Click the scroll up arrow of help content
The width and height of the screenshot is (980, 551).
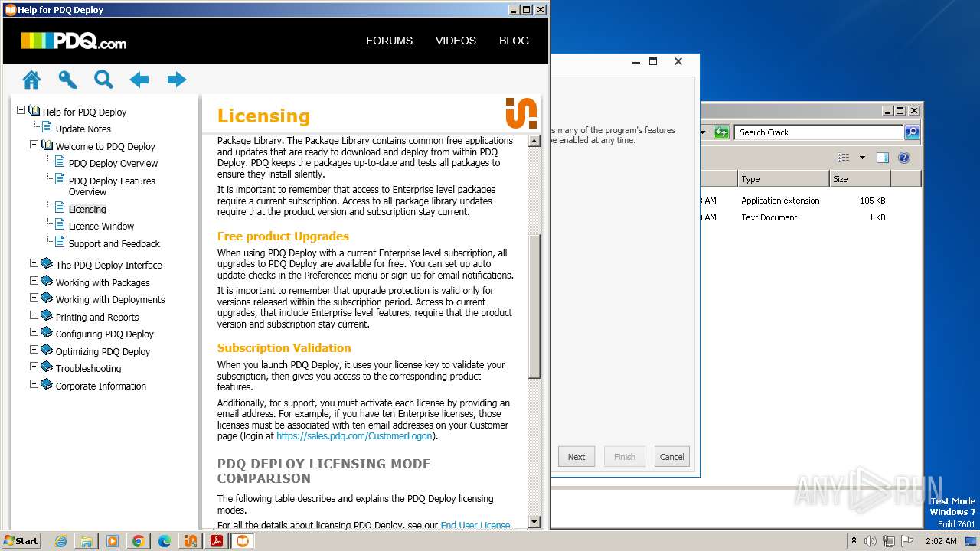534,142
